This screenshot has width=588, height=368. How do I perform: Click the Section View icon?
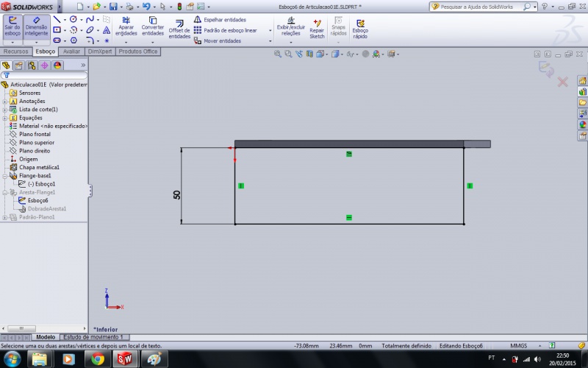click(x=309, y=54)
